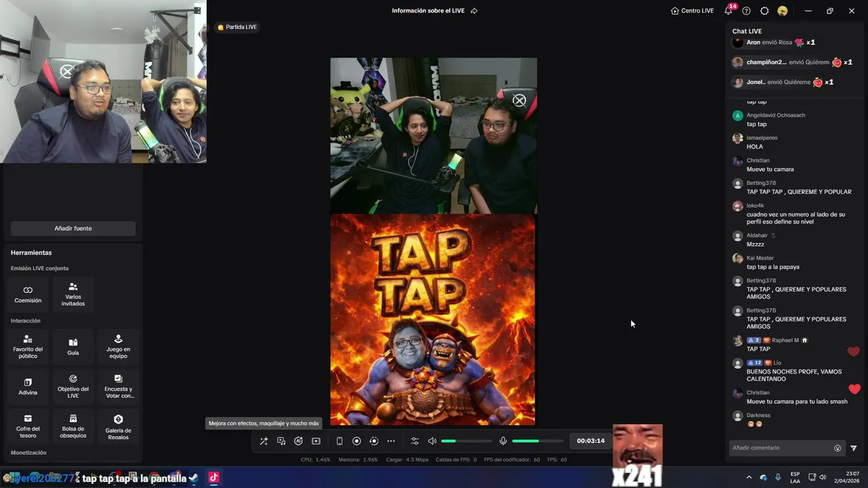Click Raphael M's username in chat
Screen dimensions: 868x488
coord(785,340)
